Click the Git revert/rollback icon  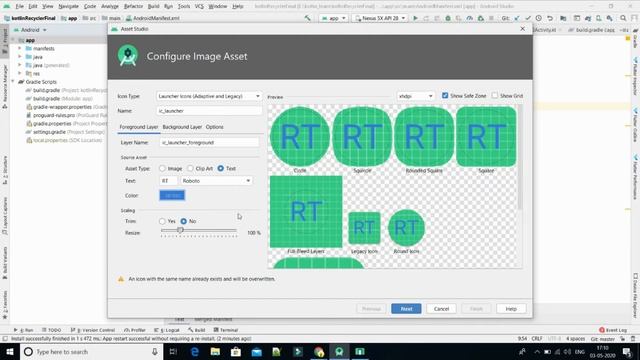[550, 18]
